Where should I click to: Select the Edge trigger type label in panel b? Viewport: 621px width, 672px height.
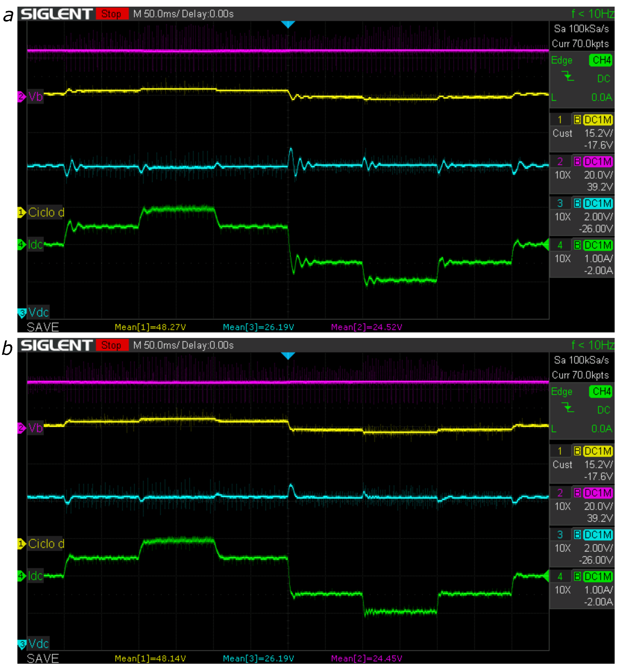(562, 392)
